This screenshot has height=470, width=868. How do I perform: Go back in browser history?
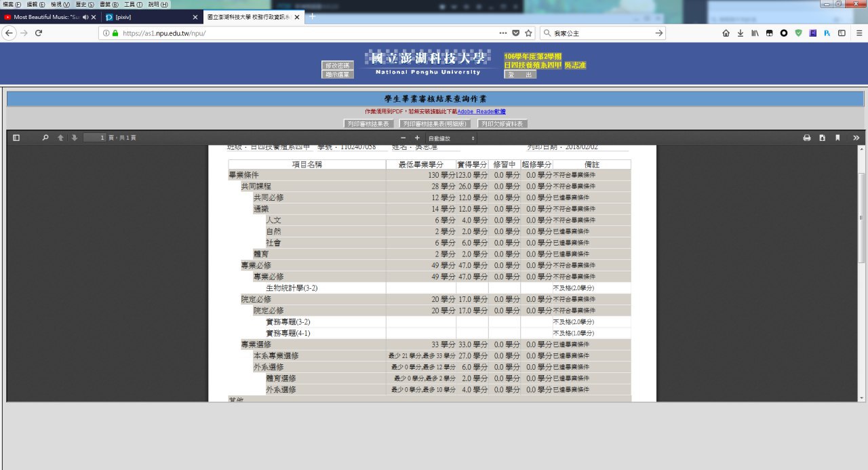tap(9, 33)
